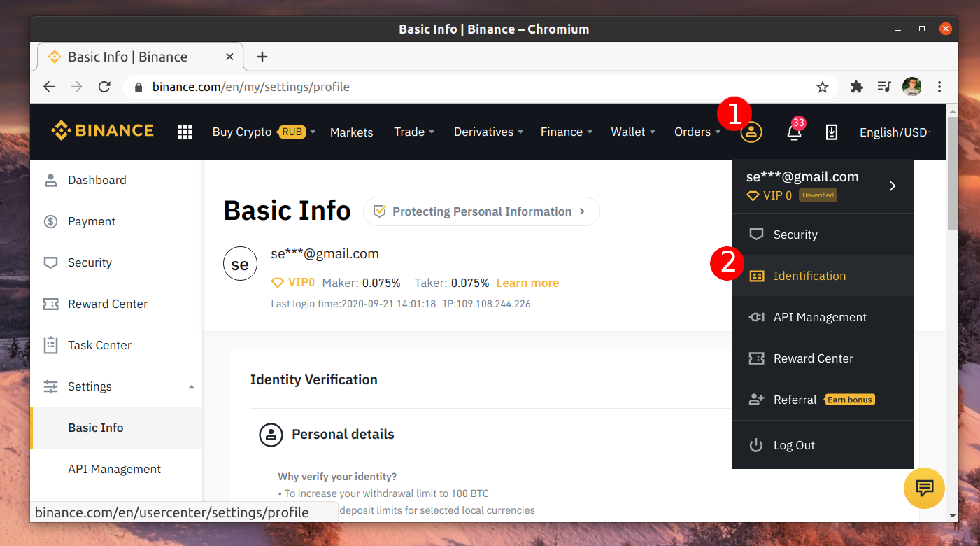The width and height of the screenshot is (980, 546).
Task: Open account chevron next to se***@gmail.com
Action: [893, 185]
